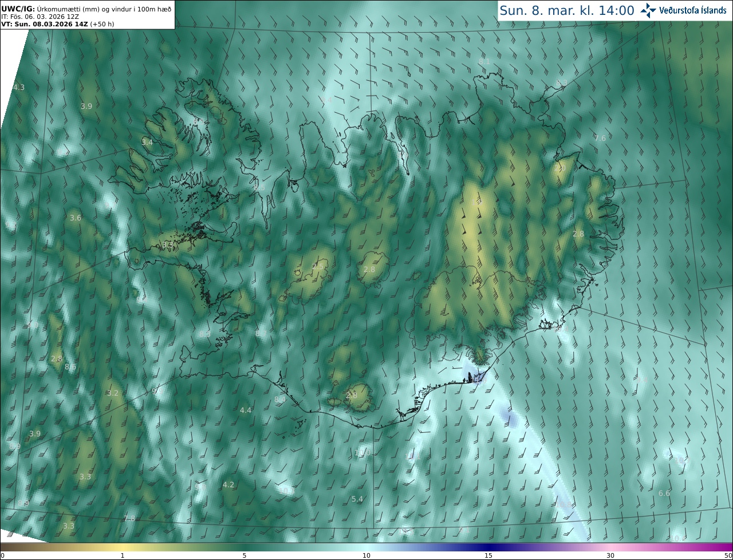
Task: Click the colorbar tick label 50
Action: coord(728,555)
